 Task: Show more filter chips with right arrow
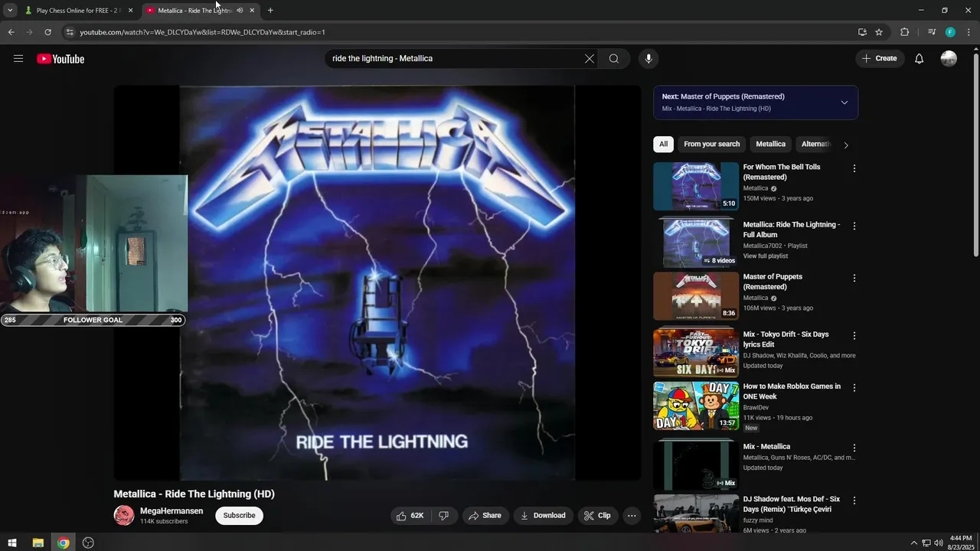[845, 145]
